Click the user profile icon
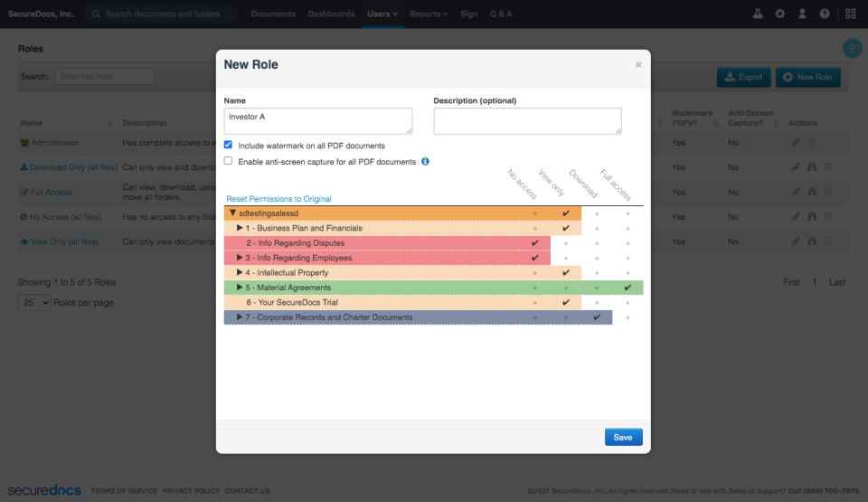868x502 pixels. [x=802, y=14]
